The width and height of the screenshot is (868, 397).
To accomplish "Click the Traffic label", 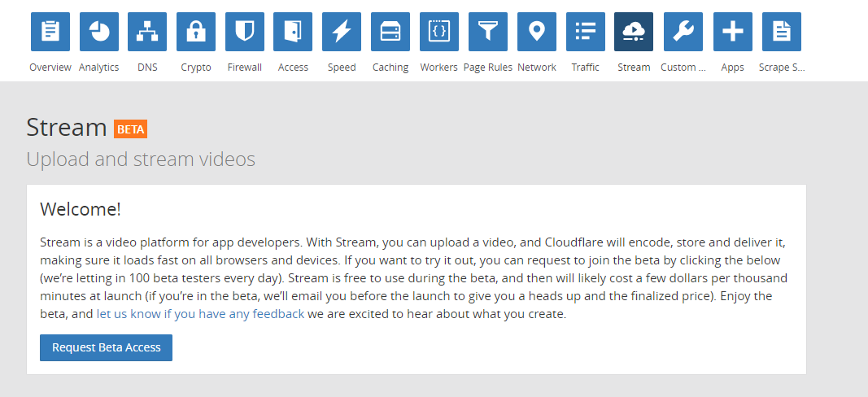I will point(585,68).
